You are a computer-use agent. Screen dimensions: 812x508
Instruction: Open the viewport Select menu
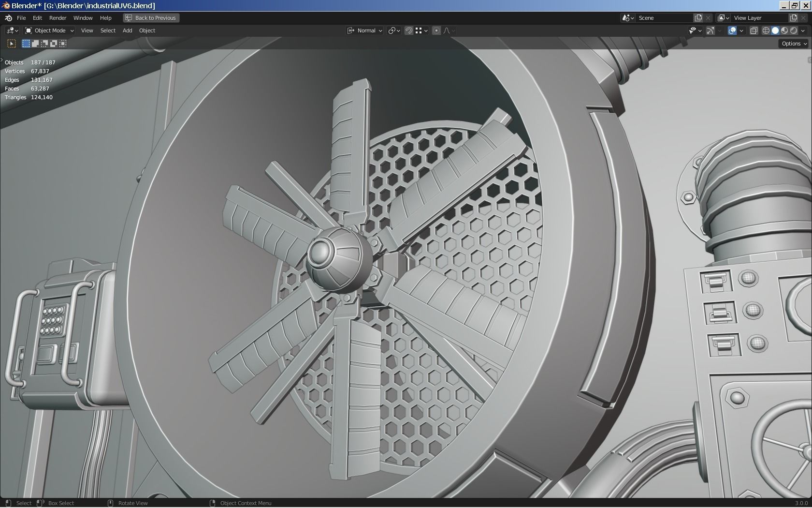(108, 30)
